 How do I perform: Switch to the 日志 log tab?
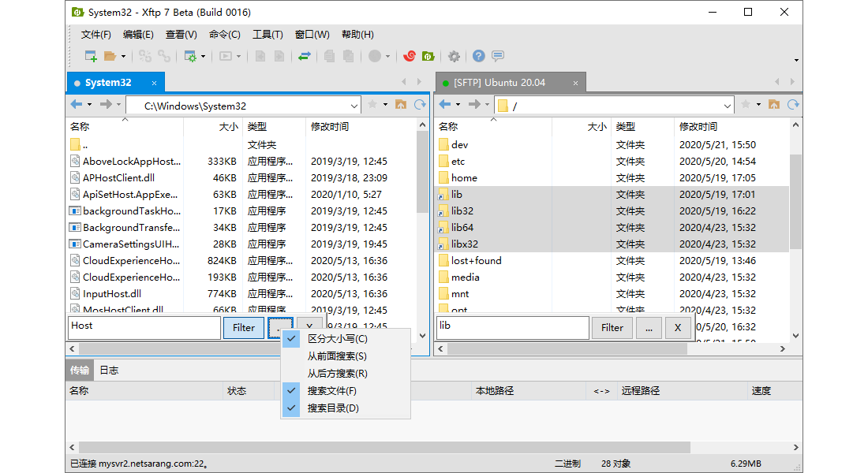109,370
